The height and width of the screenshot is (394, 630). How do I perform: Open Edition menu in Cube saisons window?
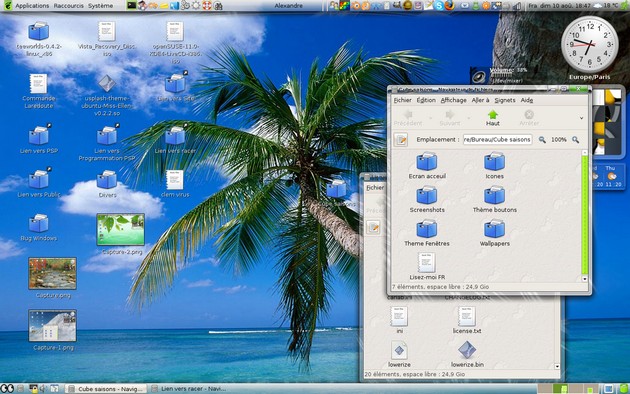(426, 100)
